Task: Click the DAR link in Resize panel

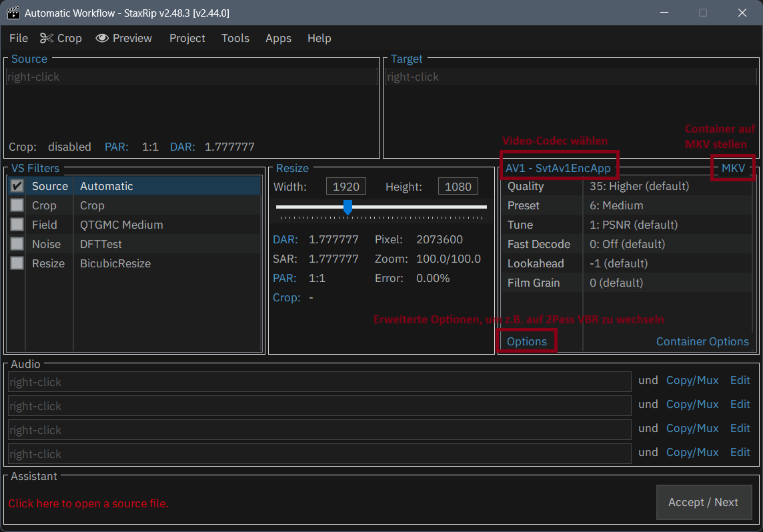Action: (285, 239)
